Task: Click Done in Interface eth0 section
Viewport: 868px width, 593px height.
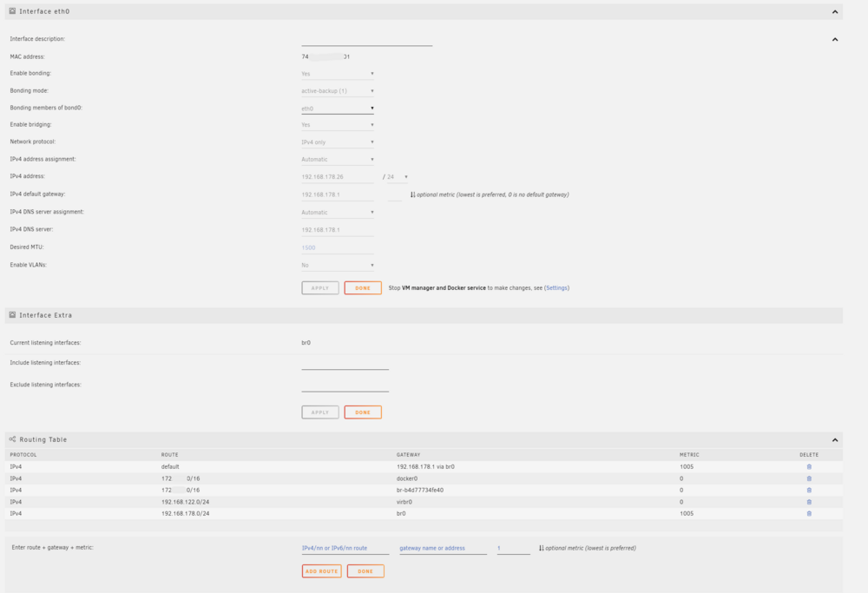Action: click(363, 288)
